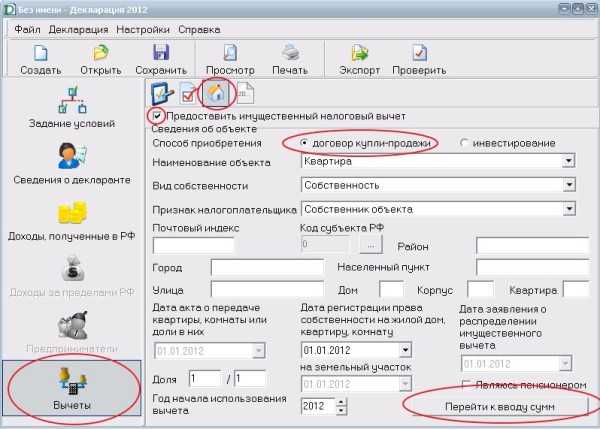Open the Просмотр preview icon
Image resolution: width=600 pixels, height=429 pixels.
click(x=230, y=53)
